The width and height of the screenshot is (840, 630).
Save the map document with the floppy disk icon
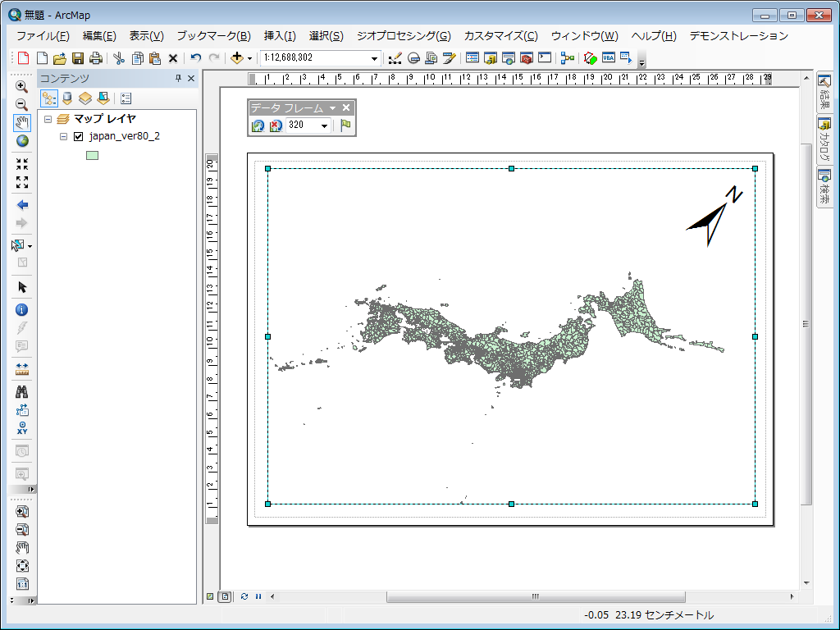[78, 58]
